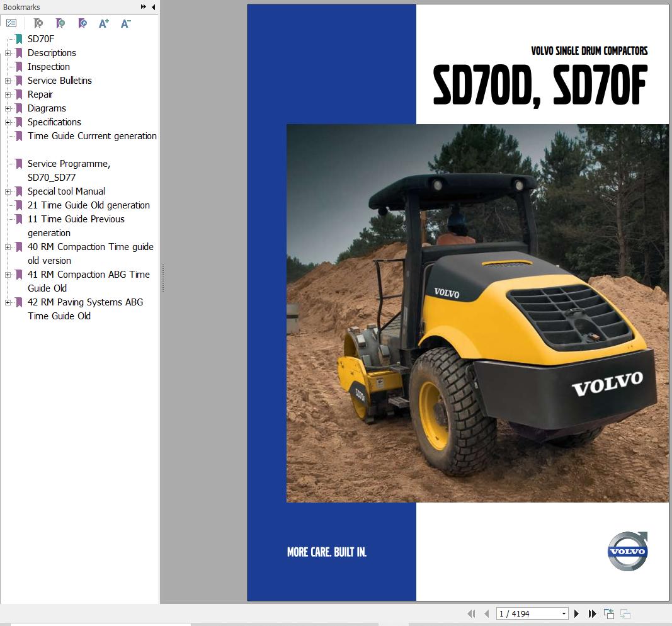Collapse the Bookmarks panel with left arrow
The height and width of the screenshot is (626, 672).
tap(154, 7)
